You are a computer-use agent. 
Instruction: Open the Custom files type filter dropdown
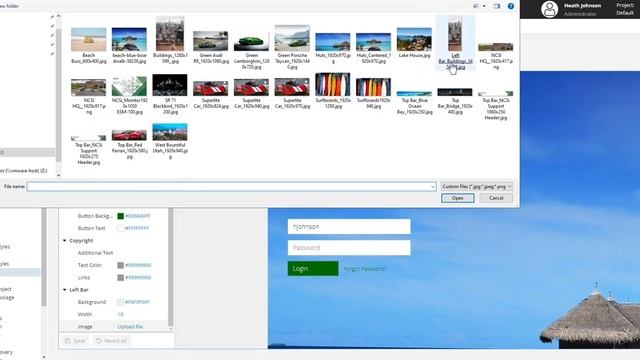point(477,187)
